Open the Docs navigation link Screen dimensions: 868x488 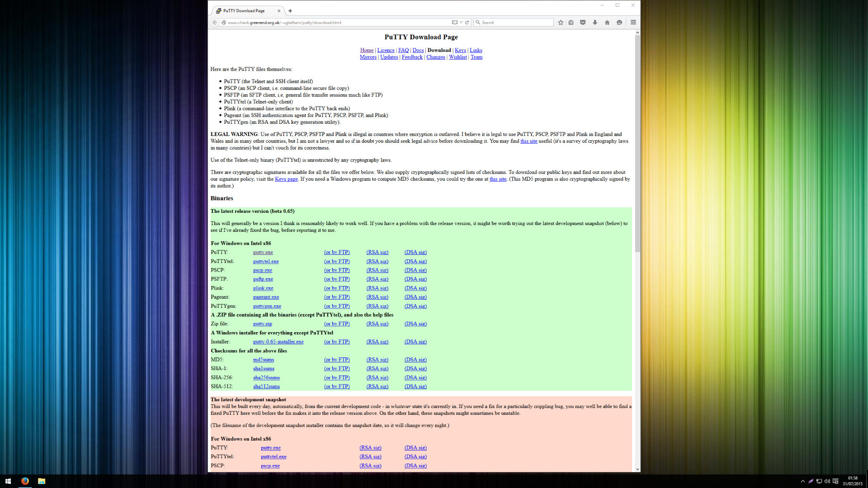[x=418, y=50]
